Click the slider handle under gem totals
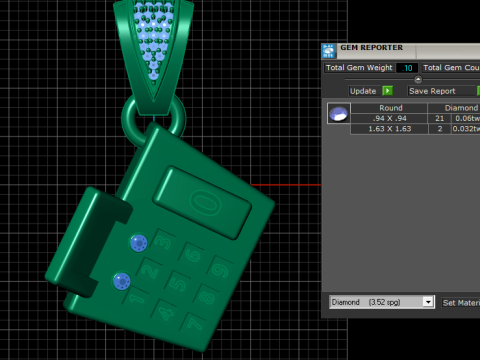480x360 pixels. pos(418,79)
